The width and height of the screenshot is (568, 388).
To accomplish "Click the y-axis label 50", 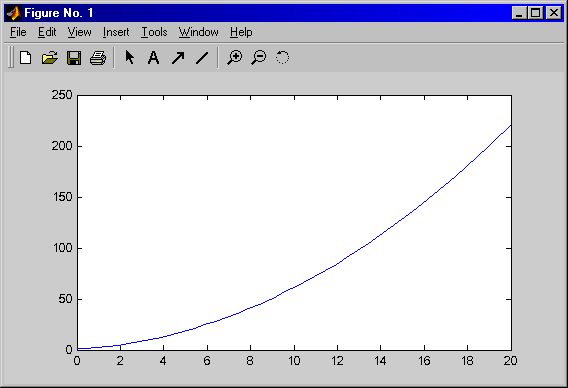I will 65,299.
